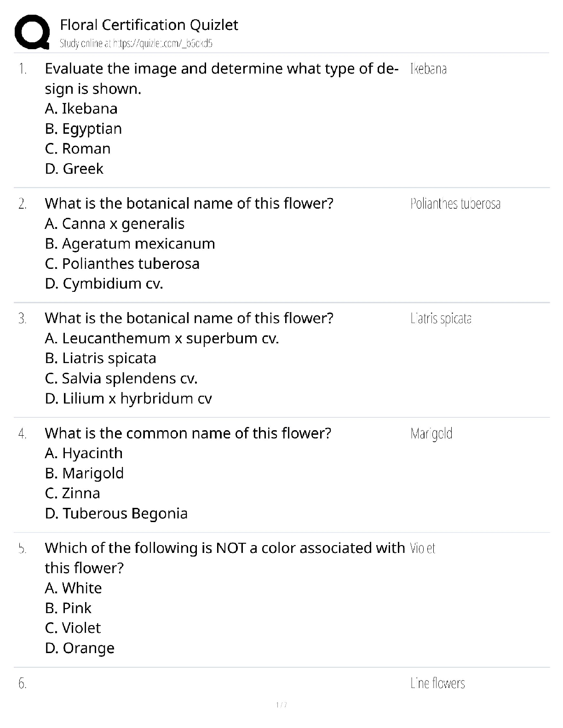Viewport: 563px width, 728px height.
Task: Choose option D. Cymbidium cv.
Action: click(104, 284)
